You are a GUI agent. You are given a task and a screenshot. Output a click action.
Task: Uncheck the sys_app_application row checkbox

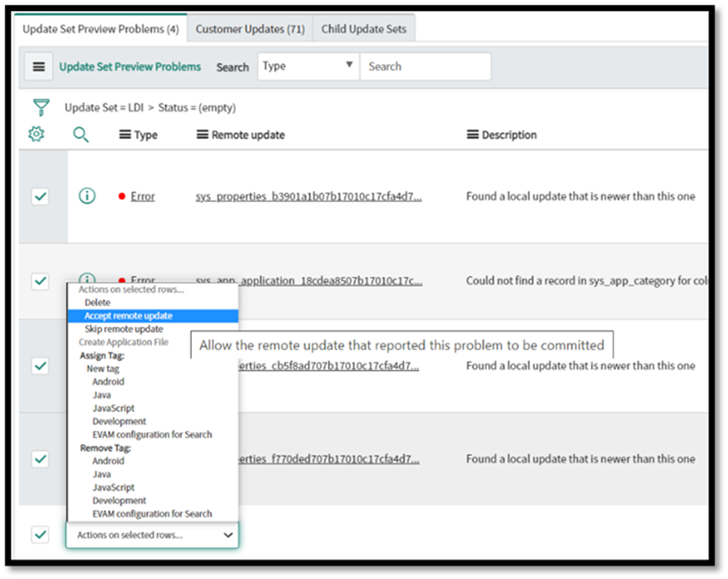point(40,281)
